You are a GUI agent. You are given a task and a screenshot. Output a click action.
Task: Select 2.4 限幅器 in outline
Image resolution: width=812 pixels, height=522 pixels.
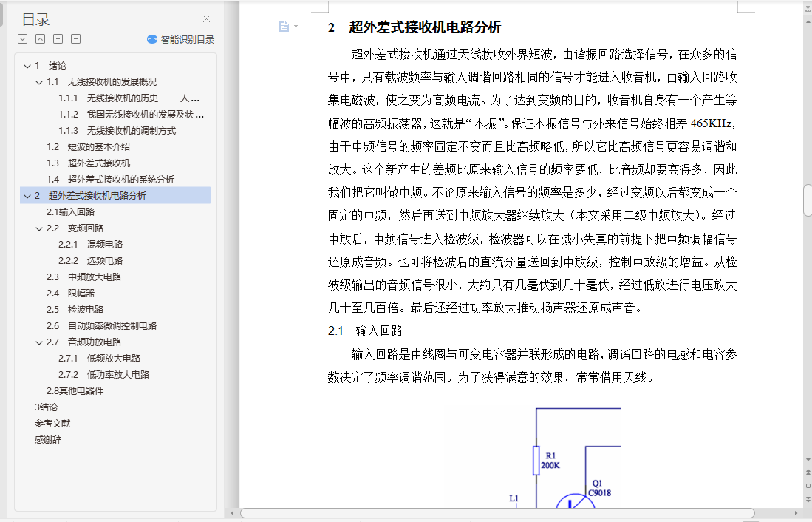click(70, 294)
